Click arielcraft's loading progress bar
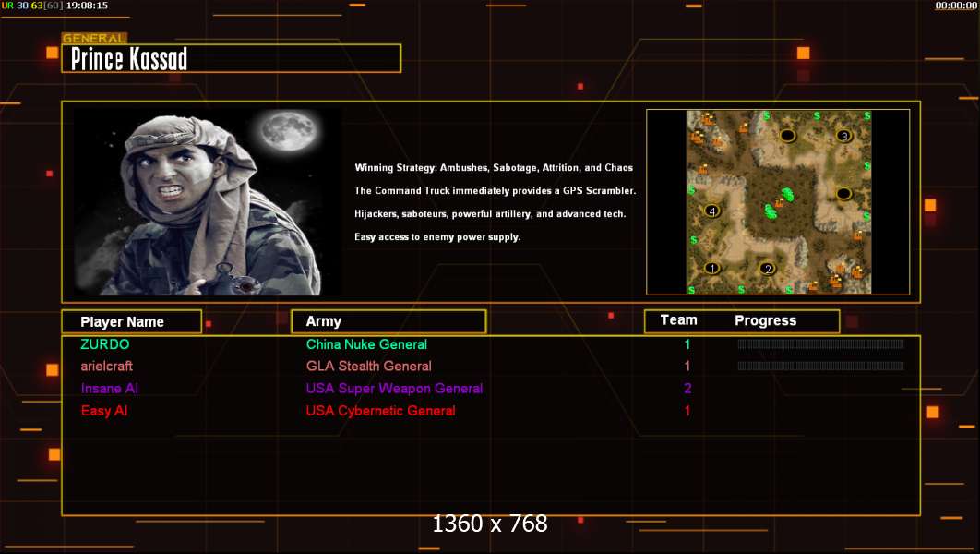980x554 pixels. [x=820, y=366]
